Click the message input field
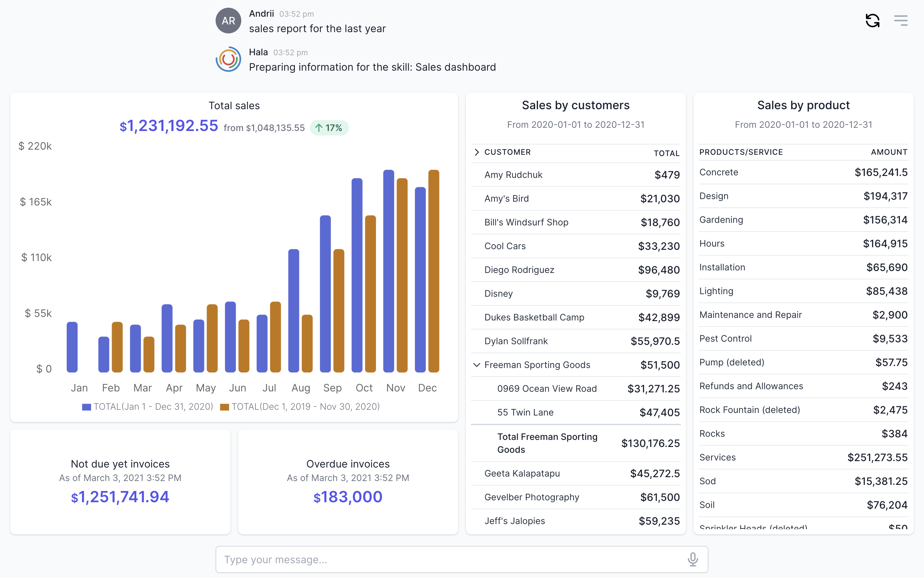The width and height of the screenshot is (924, 578). (x=462, y=559)
